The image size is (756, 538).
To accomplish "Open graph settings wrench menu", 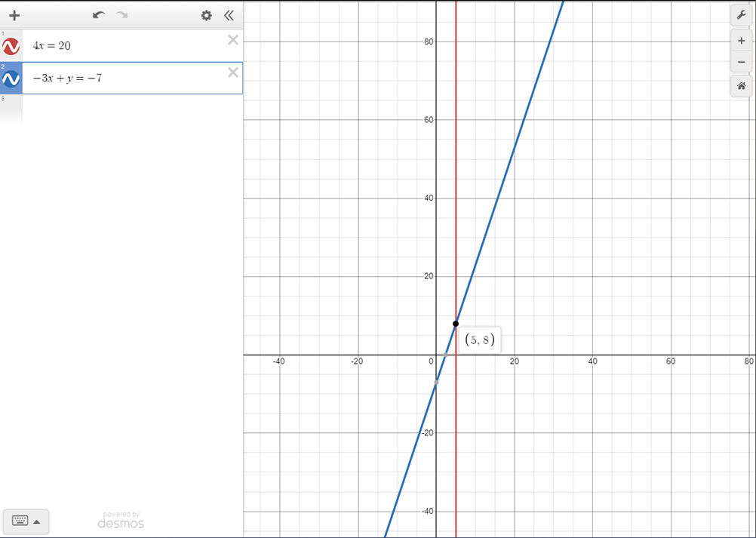I will coord(742,15).
